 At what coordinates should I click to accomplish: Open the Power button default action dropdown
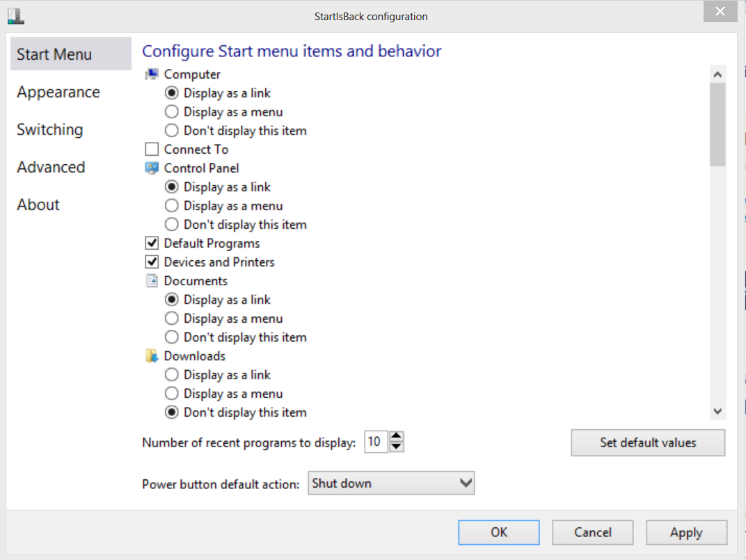click(x=391, y=483)
